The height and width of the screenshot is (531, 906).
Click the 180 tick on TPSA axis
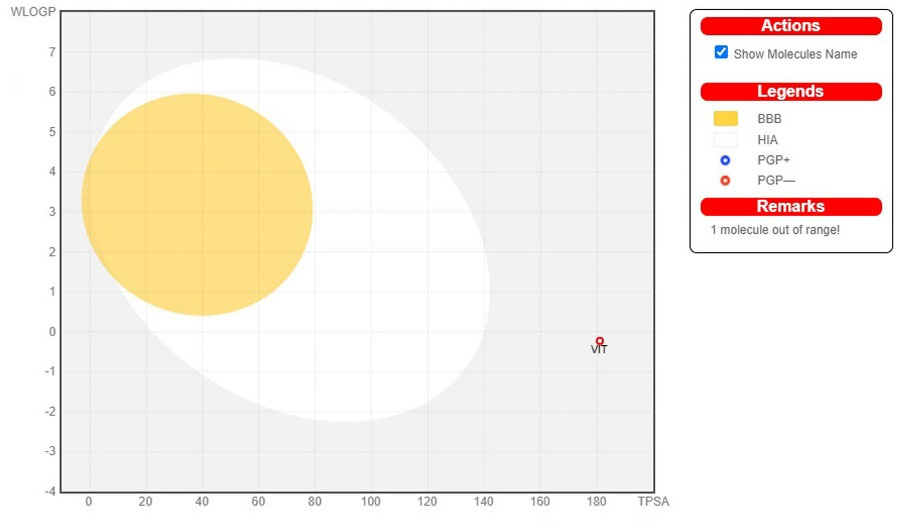[x=598, y=501]
